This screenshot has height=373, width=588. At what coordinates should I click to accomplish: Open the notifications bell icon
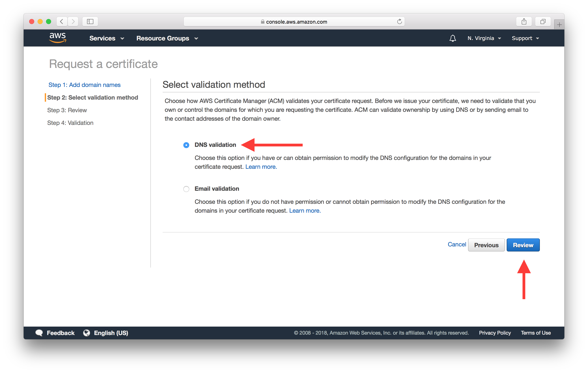click(x=452, y=38)
